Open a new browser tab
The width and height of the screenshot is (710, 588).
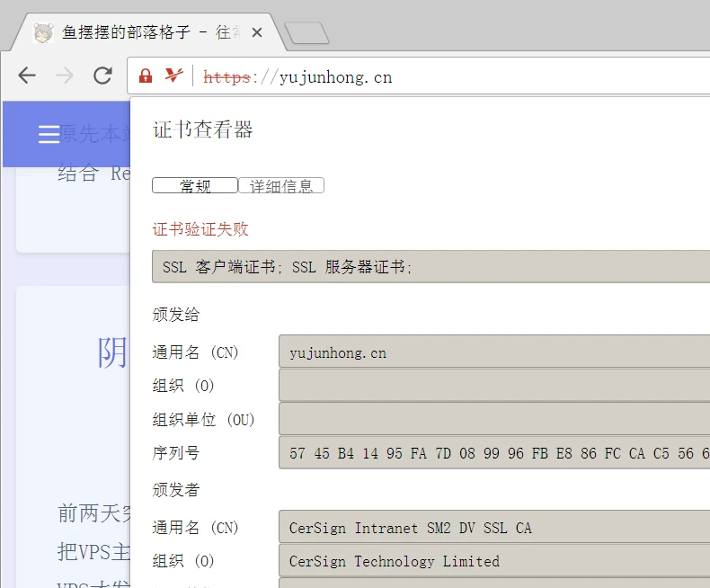click(306, 33)
